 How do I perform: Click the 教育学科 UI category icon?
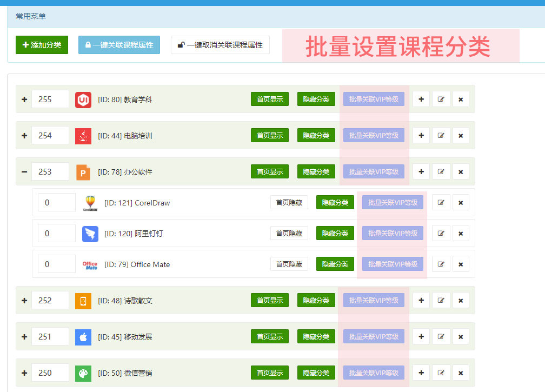pos(83,99)
